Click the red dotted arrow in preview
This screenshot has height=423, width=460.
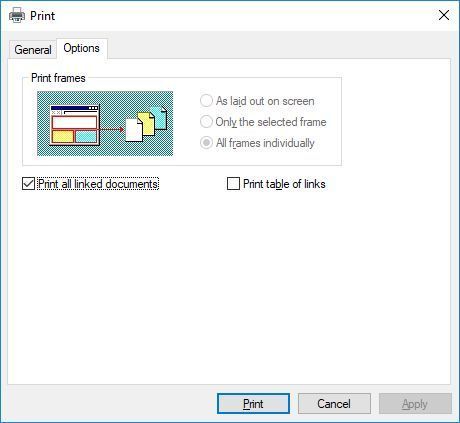pos(112,129)
